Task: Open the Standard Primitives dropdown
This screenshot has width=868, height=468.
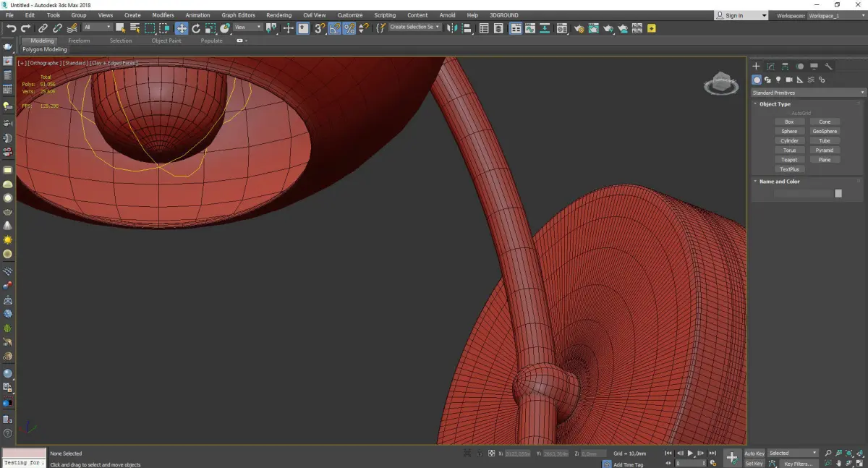Action: pyautogui.click(x=808, y=93)
